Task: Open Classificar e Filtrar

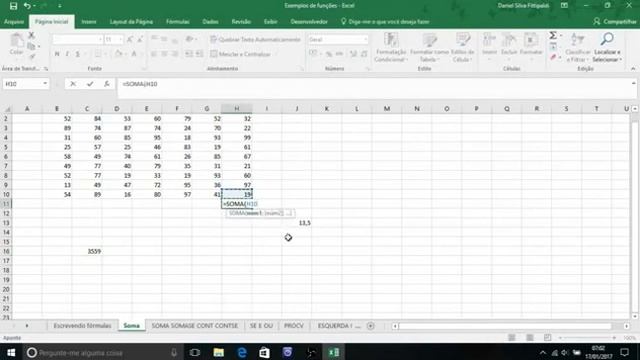Action: coord(578,47)
